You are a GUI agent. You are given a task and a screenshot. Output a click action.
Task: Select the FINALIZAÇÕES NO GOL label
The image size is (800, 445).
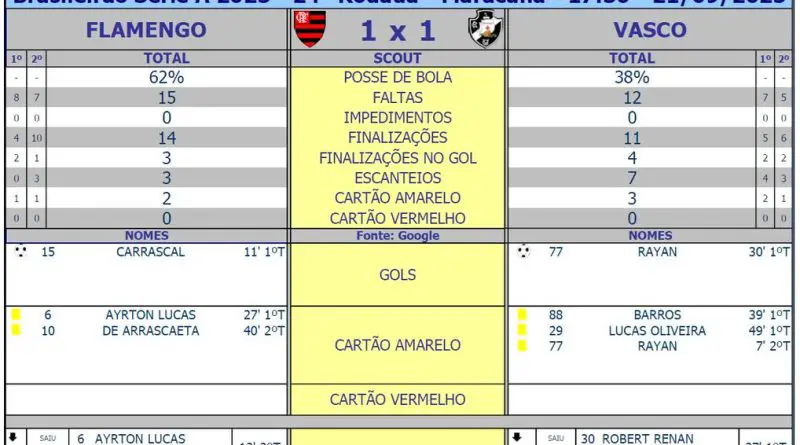click(397, 158)
